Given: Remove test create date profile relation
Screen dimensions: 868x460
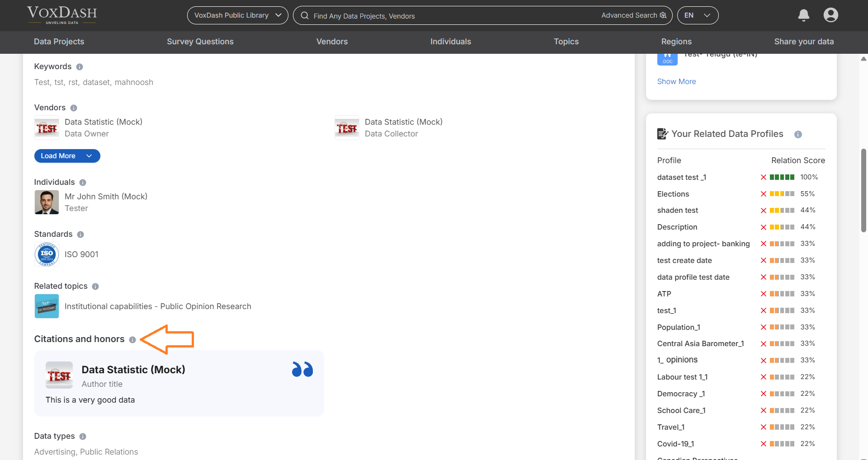Looking at the screenshot, I should 764,260.
